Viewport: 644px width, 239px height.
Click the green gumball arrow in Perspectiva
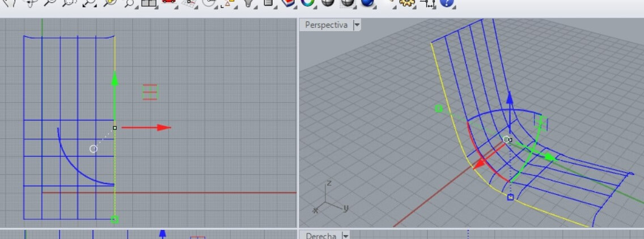click(x=550, y=157)
